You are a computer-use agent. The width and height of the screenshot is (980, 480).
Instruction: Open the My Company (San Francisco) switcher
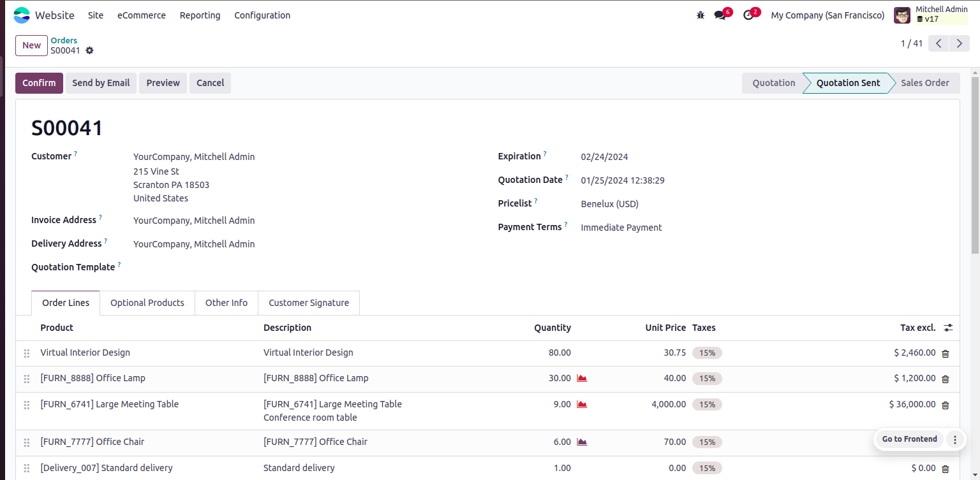pyautogui.click(x=828, y=15)
